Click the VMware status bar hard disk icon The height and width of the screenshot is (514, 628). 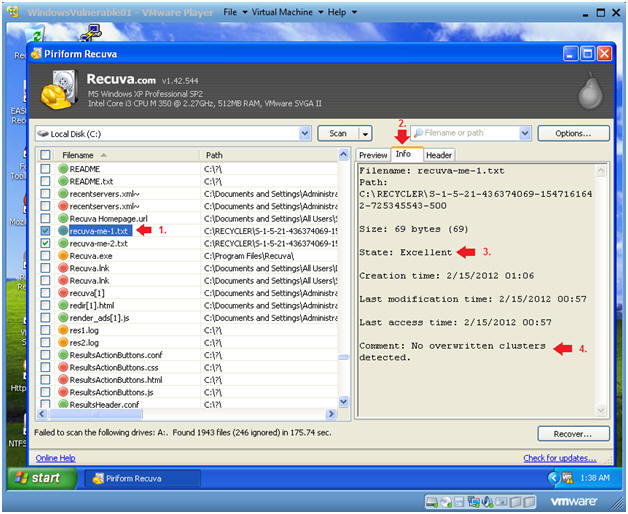click(x=431, y=502)
